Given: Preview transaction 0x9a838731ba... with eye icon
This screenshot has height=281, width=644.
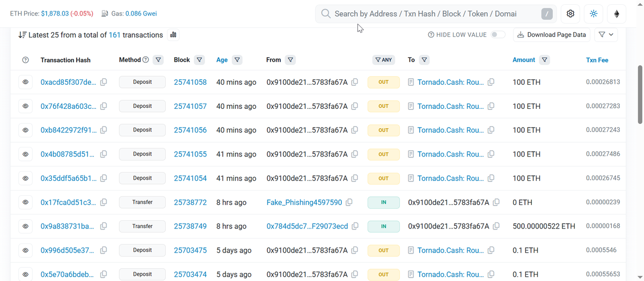Looking at the screenshot, I should 25,226.
